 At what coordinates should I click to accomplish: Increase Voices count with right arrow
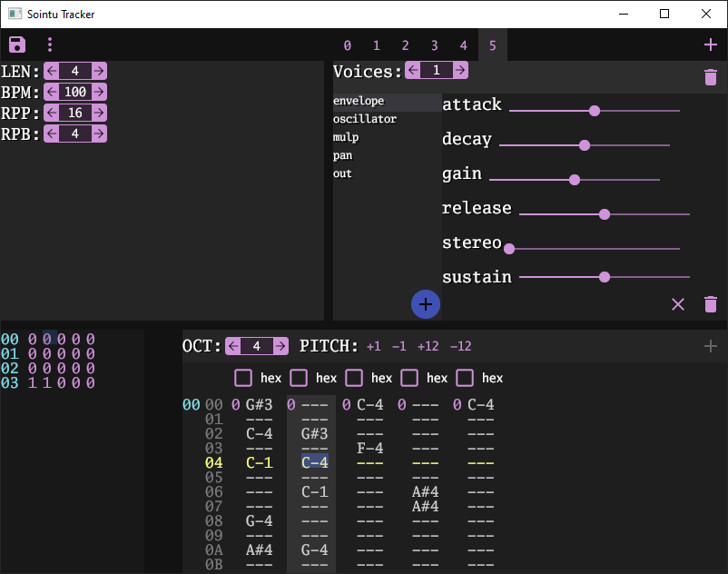point(459,71)
